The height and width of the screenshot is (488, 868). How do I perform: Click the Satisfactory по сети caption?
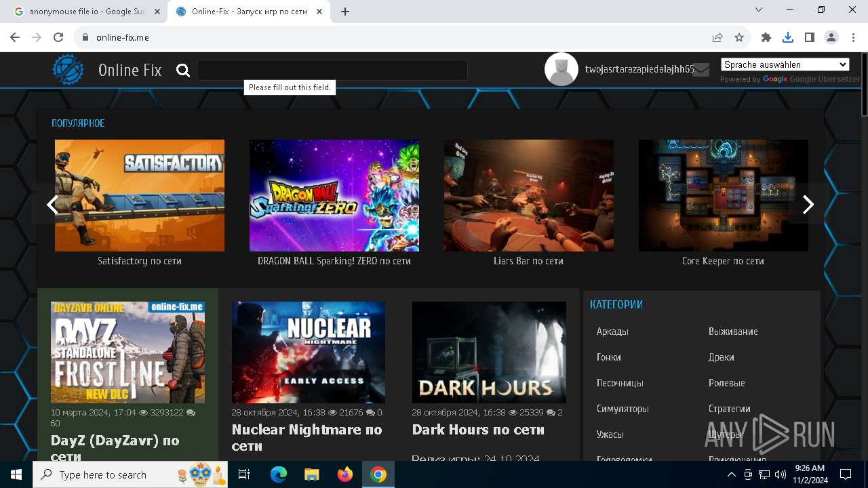(x=140, y=261)
